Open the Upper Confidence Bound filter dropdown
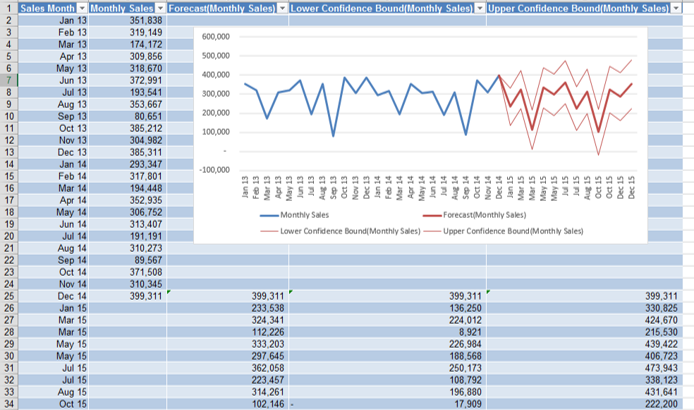Image resolution: width=694 pixels, height=410 pixels. pos(677,7)
